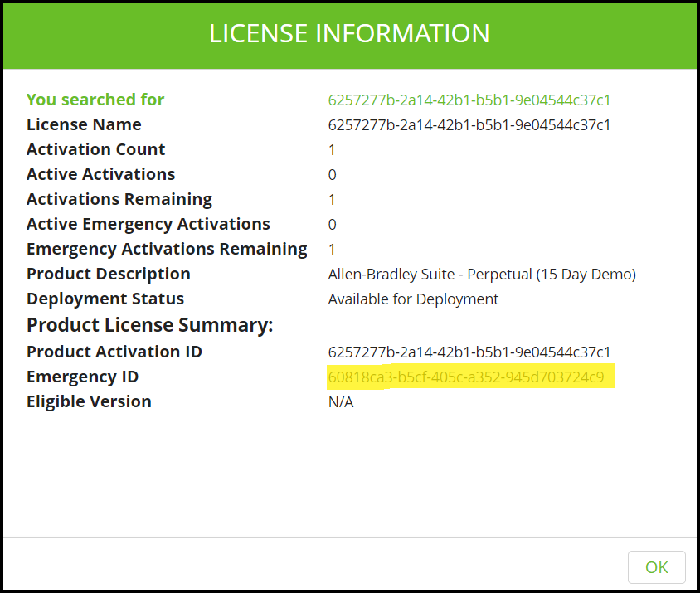This screenshot has height=593, width=700.
Task: Click the LICENSE INFORMATION header title
Action: [x=349, y=34]
